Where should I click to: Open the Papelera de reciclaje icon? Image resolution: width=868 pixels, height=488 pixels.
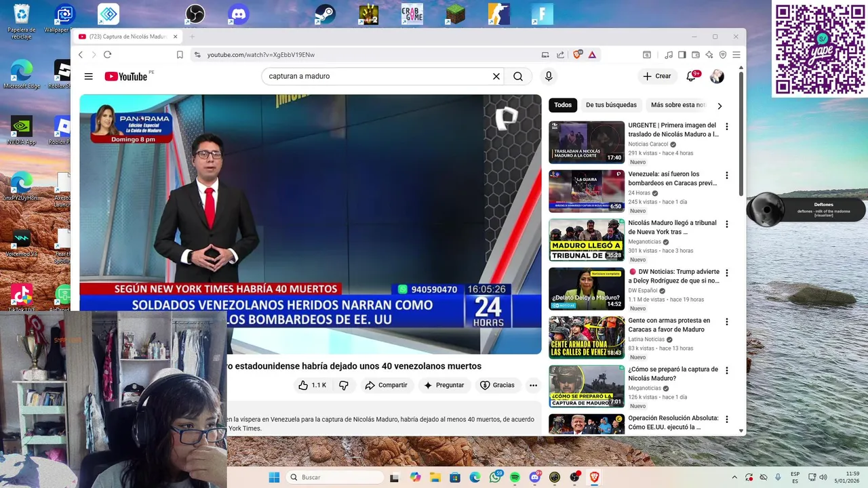(21, 20)
